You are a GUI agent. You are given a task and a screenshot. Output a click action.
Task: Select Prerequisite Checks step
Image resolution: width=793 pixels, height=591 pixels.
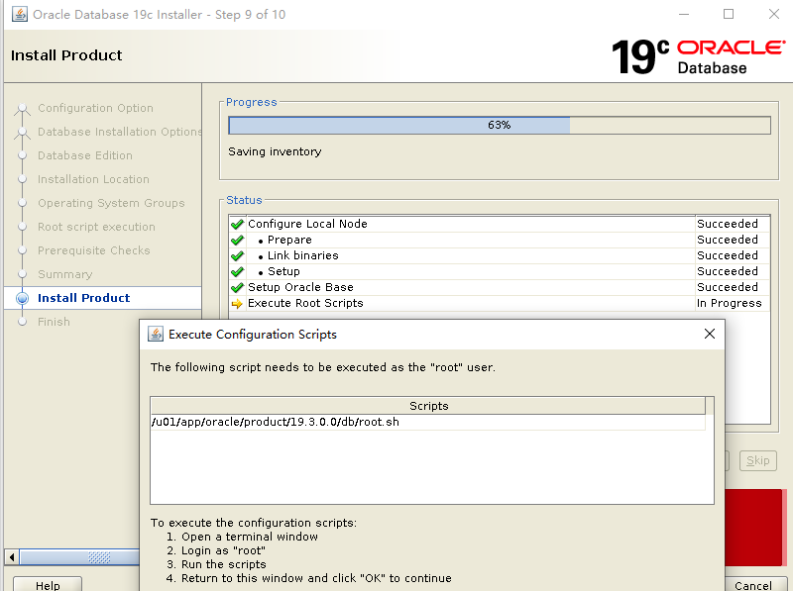coord(94,251)
